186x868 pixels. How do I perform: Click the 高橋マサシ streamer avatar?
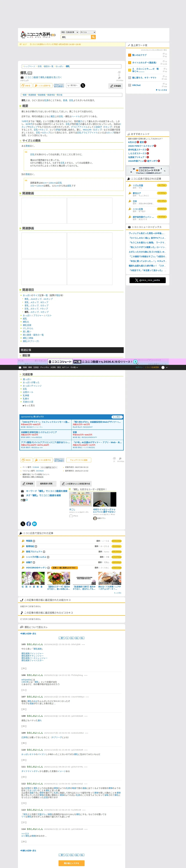[x=95, y=518]
